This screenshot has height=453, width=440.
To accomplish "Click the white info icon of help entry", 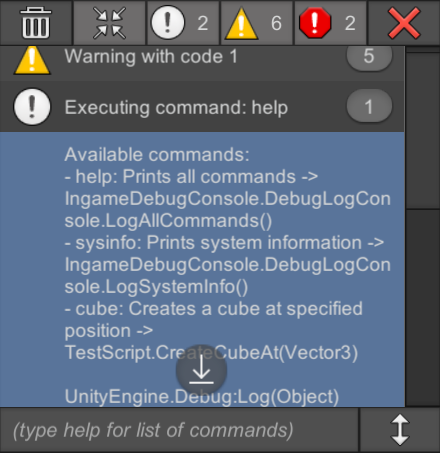I will pyautogui.click(x=32, y=107).
